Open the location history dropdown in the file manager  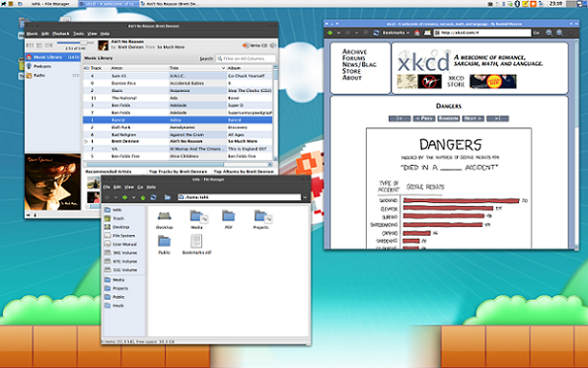pos(305,197)
